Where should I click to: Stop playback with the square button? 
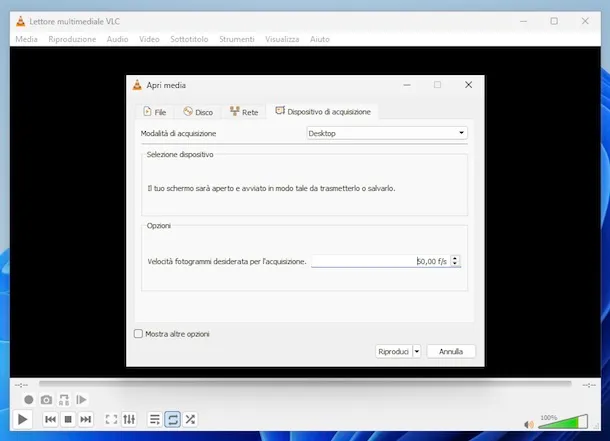tap(68, 419)
